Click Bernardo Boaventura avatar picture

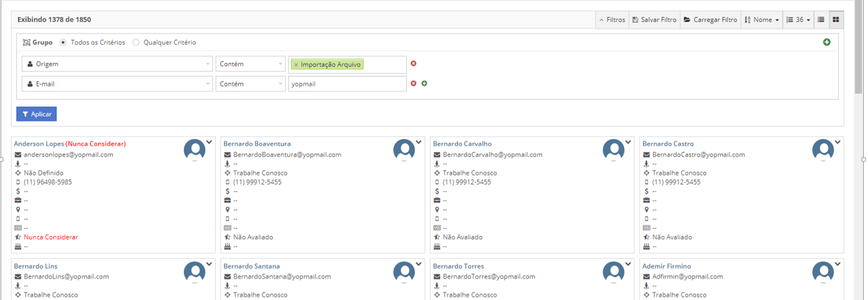[x=404, y=150]
